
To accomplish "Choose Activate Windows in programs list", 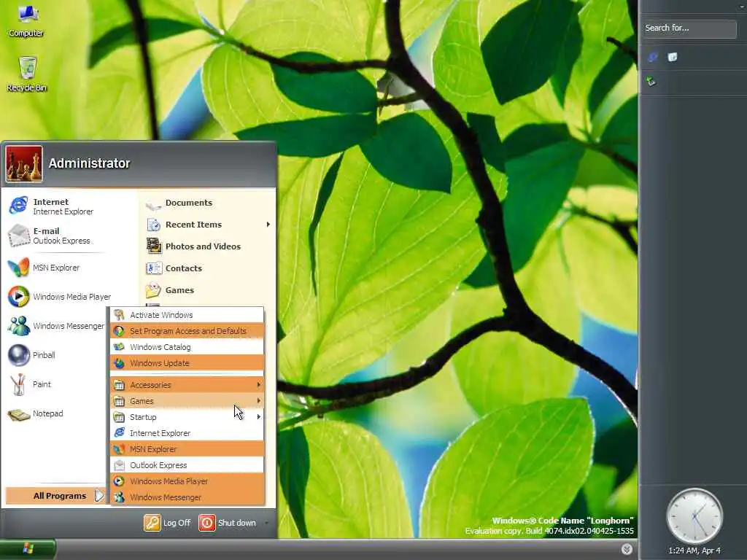I will tap(187, 315).
